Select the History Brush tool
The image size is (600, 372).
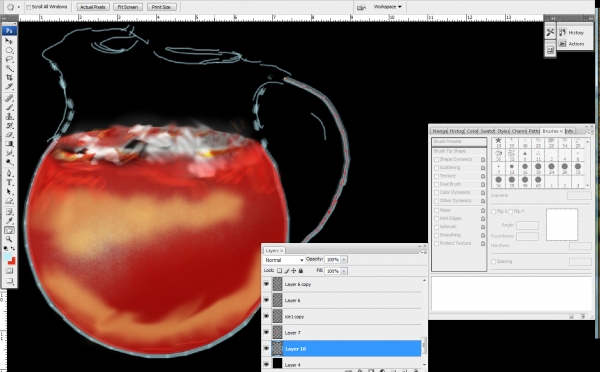point(9,126)
